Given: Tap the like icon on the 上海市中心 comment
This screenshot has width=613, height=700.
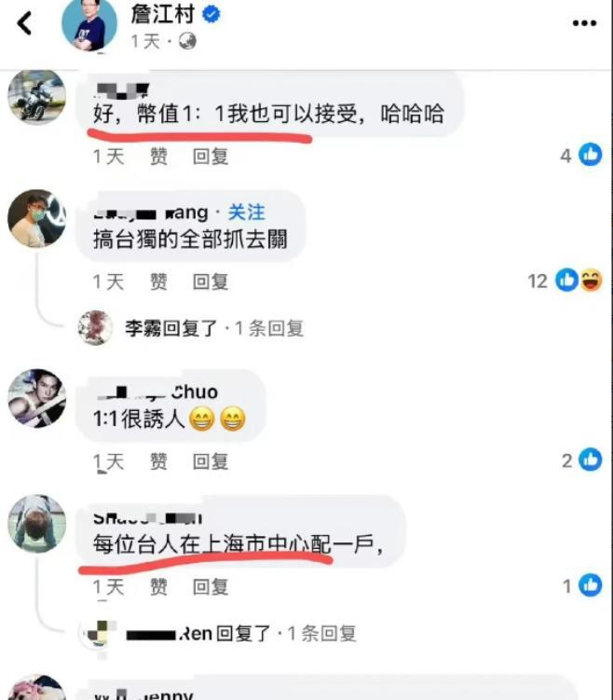Looking at the screenshot, I should pos(590,585).
